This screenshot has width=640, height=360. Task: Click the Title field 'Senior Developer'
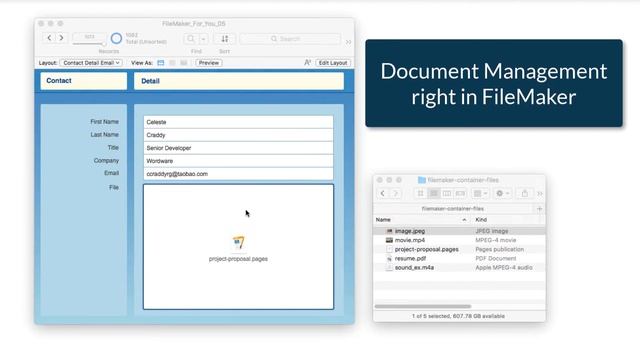tap(238, 148)
